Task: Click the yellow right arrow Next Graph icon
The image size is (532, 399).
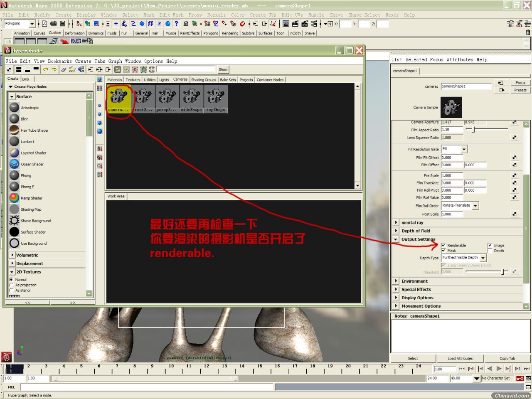Action: (54, 69)
